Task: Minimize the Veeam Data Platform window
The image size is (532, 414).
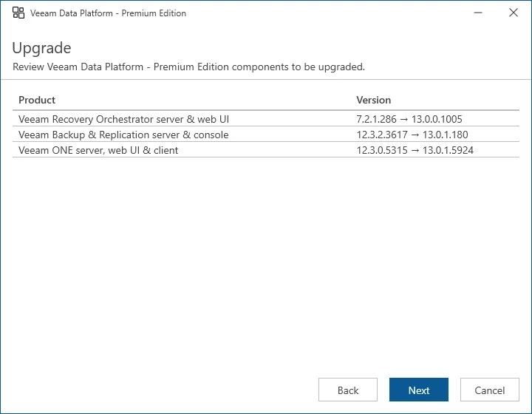Action: coord(480,13)
